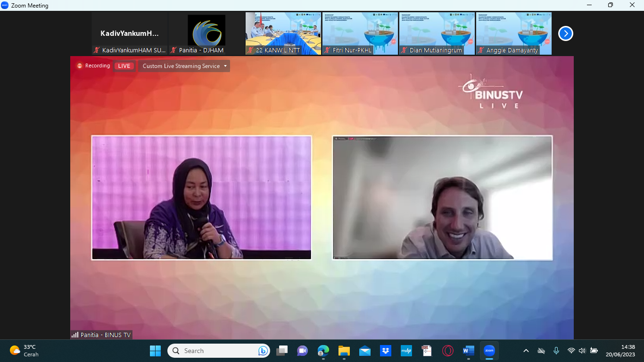Open Dropbox from the taskbar
644x362 pixels.
tap(385, 351)
